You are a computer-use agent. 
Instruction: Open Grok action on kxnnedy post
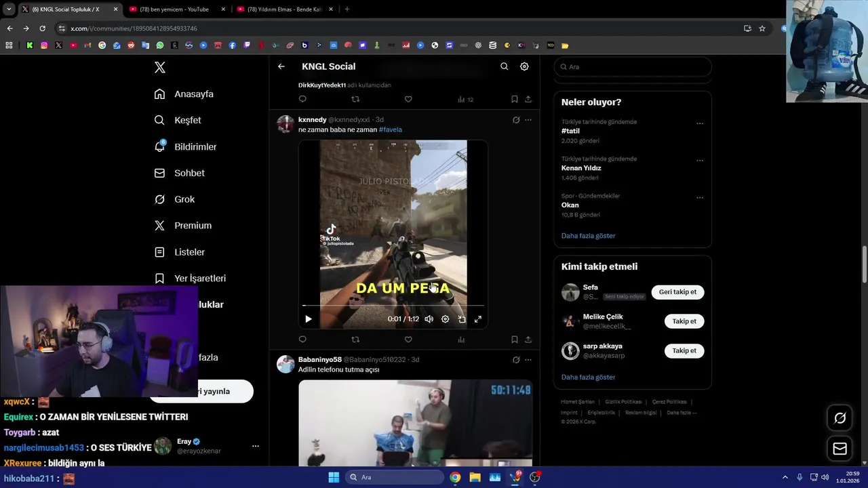(516, 120)
